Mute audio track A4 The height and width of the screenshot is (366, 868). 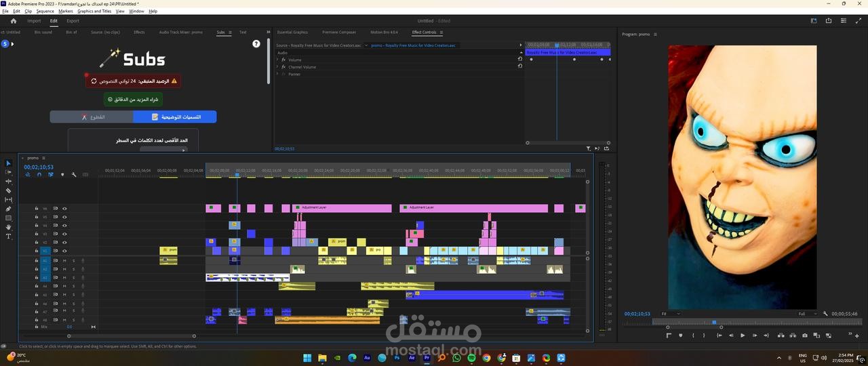click(64, 287)
